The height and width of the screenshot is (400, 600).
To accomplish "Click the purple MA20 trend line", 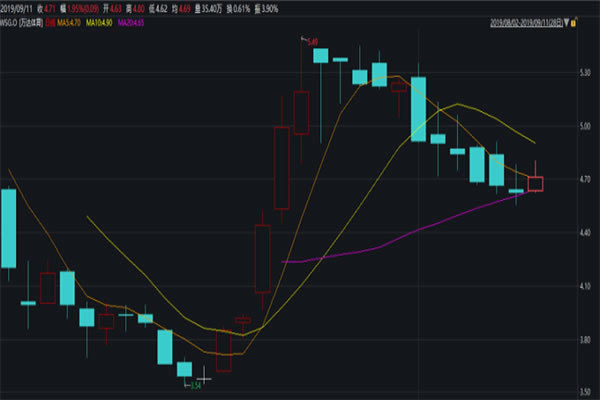I will 400,236.
